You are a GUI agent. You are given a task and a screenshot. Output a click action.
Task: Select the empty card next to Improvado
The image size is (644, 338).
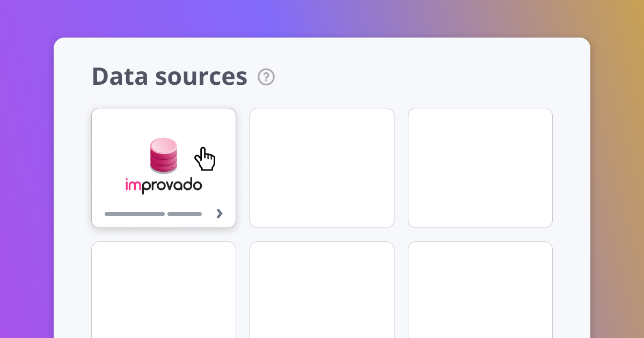tap(322, 168)
